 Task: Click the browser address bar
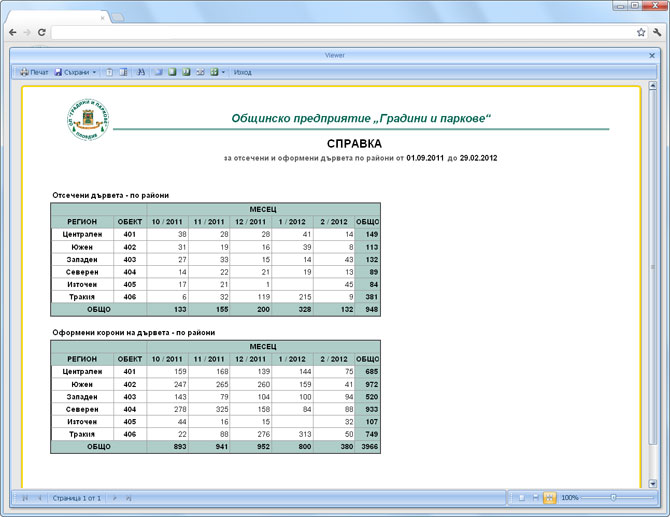click(342, 32)
